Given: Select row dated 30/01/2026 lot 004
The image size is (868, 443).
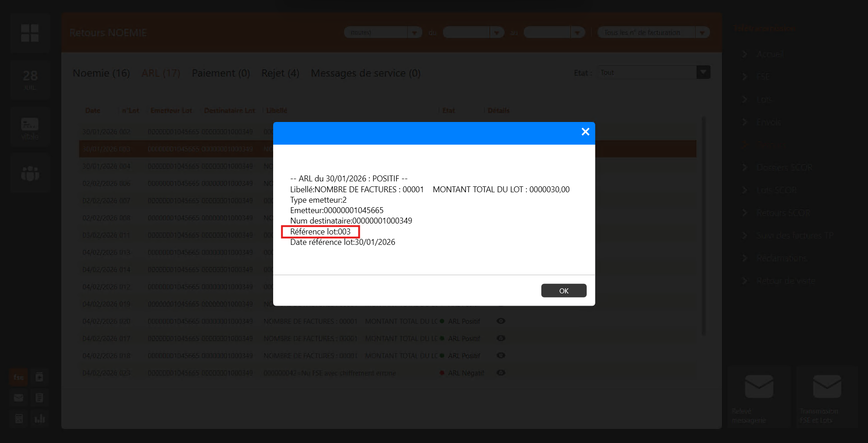Looking at the screenshot, I should pyautogui.click(x=388, y=166).
